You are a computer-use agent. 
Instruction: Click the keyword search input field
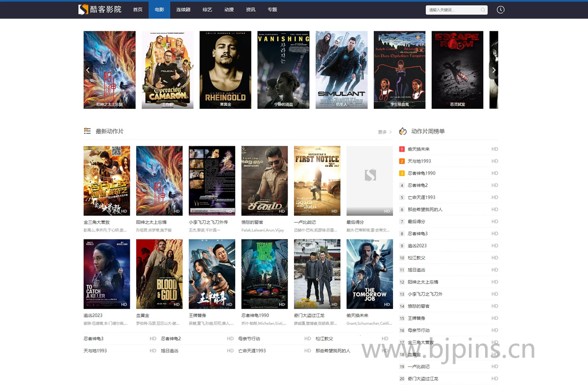[x=453, y=10]
